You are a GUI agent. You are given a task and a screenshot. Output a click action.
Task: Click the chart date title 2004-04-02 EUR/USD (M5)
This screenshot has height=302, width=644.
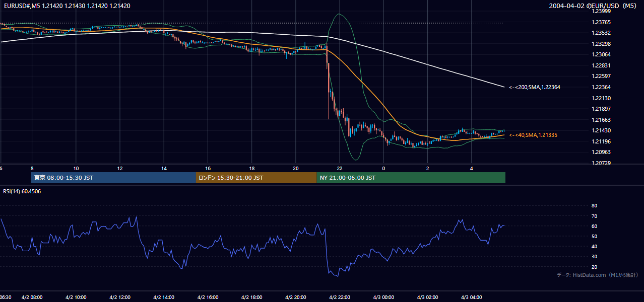pyautogui.click(x=594, y=6)
